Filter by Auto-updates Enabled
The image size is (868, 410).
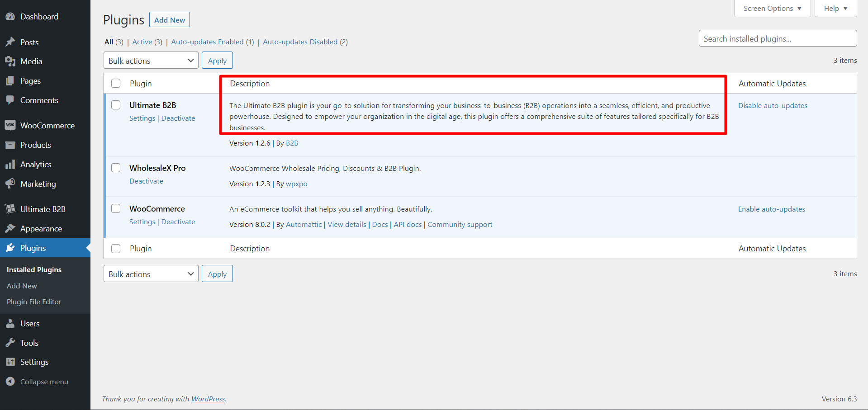pyautogui.click(x=207, y=42)
